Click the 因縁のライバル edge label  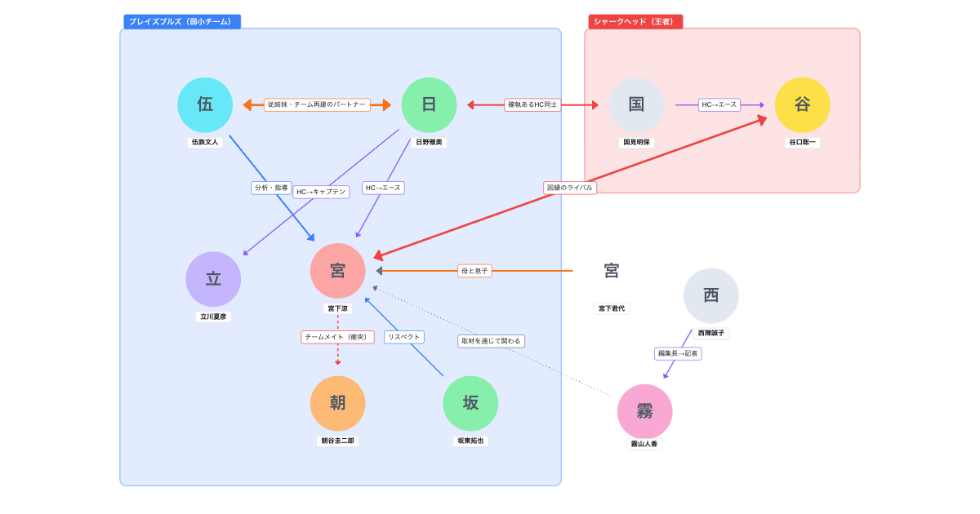click(570, 188)
